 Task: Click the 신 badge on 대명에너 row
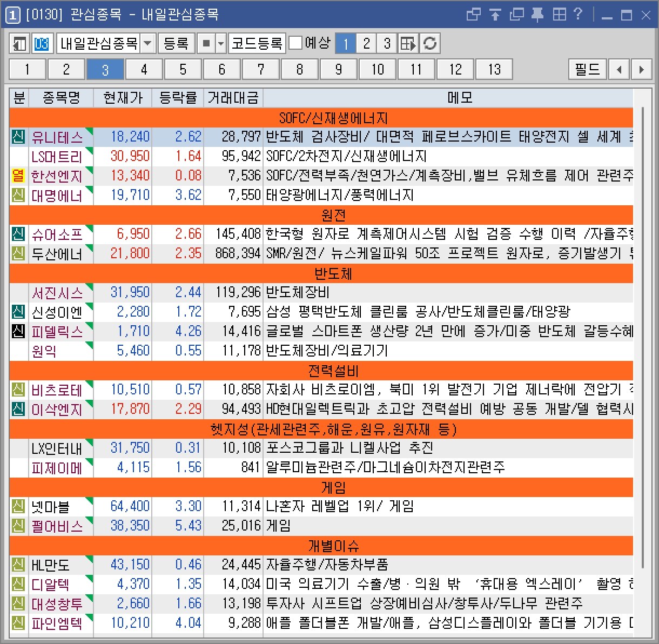(x=18, y=195)
